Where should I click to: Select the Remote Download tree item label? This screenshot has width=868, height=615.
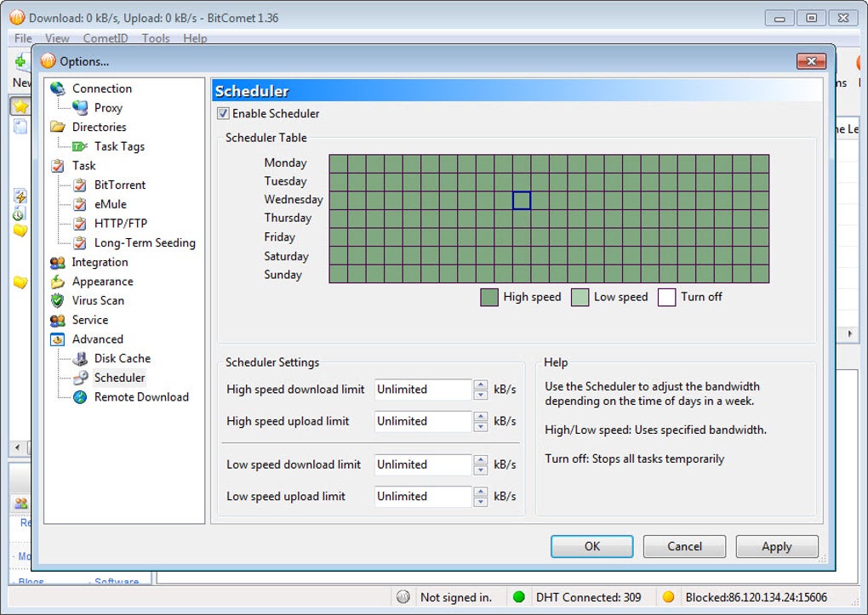[142, 397]
